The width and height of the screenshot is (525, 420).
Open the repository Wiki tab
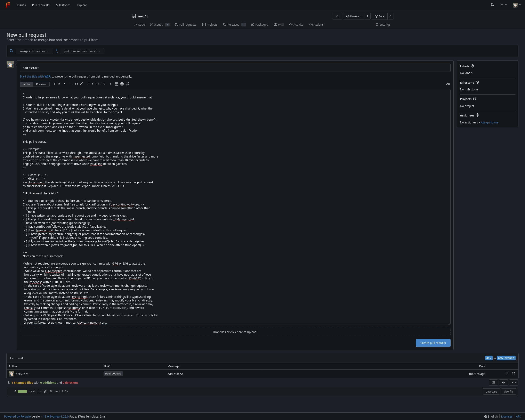278,25
